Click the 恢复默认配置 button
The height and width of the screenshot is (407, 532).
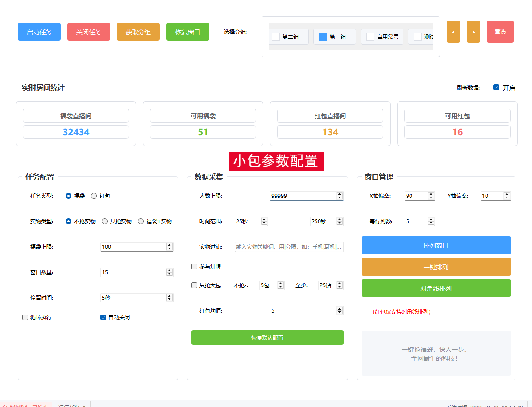click(267, 338)
